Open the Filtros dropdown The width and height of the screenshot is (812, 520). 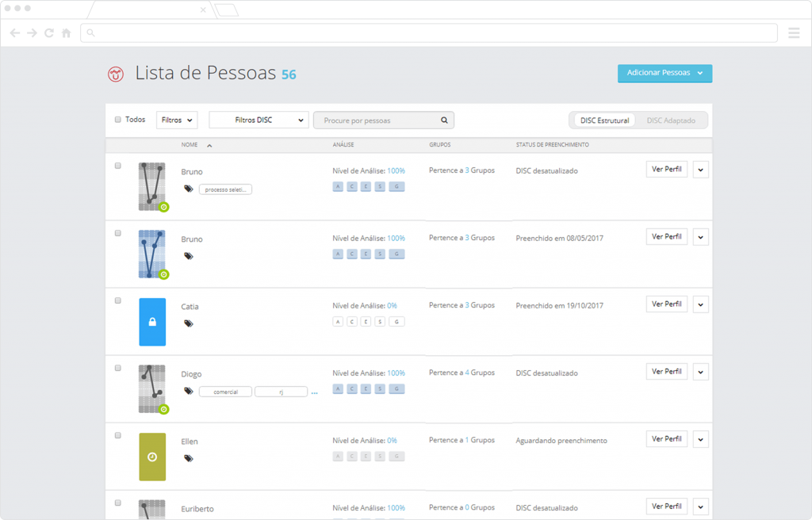point(177,120)
